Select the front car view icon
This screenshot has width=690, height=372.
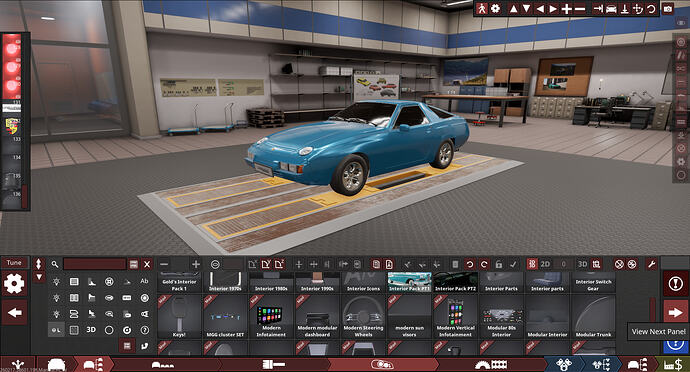click(611, 8)
